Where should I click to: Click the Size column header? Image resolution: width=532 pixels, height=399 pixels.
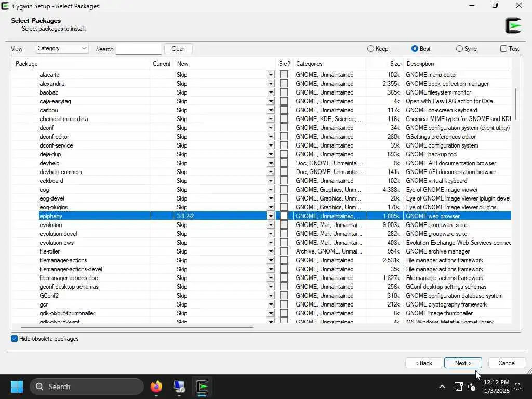(x=384, y=64)
